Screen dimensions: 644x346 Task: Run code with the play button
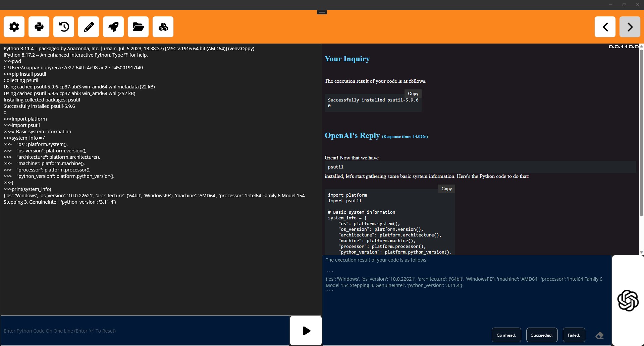click(x=306, y=331)
